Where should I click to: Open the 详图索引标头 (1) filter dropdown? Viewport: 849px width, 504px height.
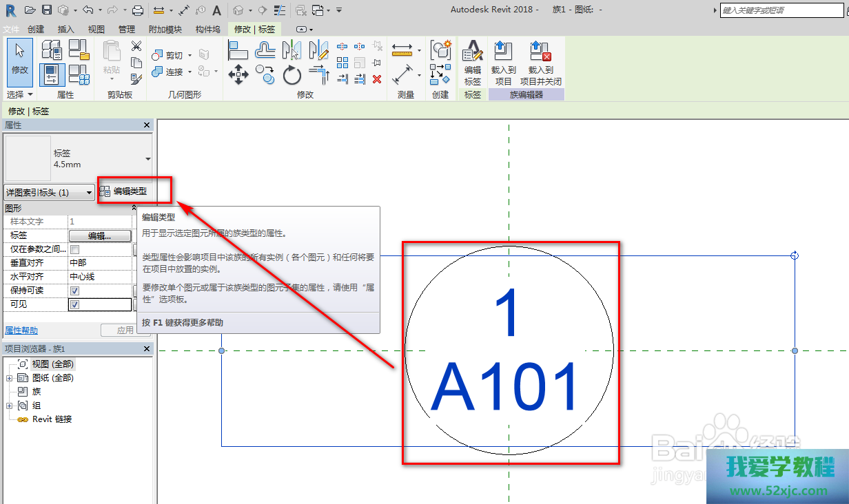point(49,193)
